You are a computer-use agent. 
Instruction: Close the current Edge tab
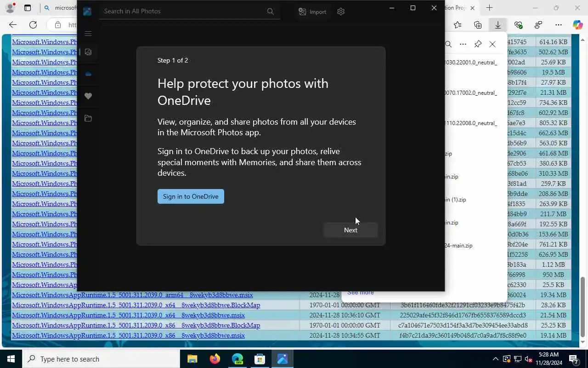(472, 8)
